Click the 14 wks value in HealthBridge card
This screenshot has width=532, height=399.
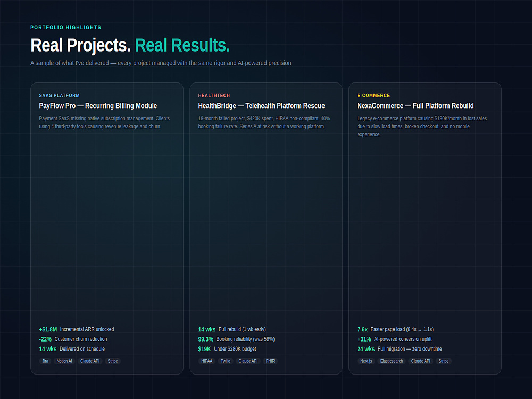pos(207,329)
